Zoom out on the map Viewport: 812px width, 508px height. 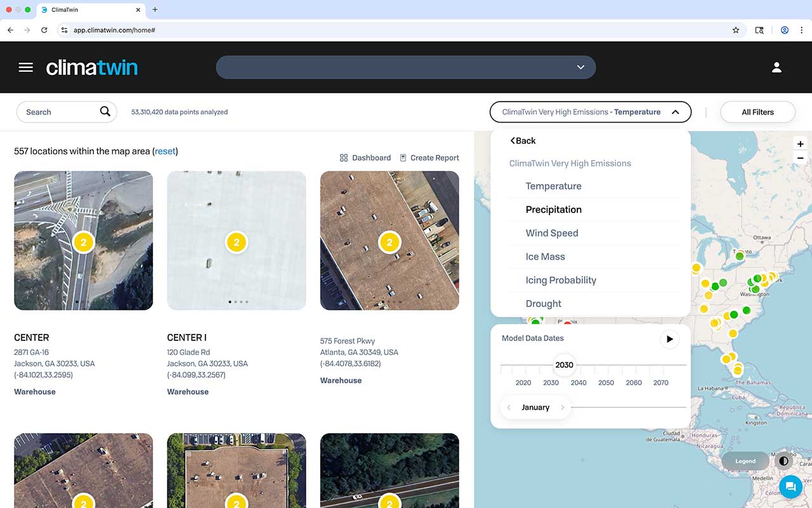click(x=801, y=158)
